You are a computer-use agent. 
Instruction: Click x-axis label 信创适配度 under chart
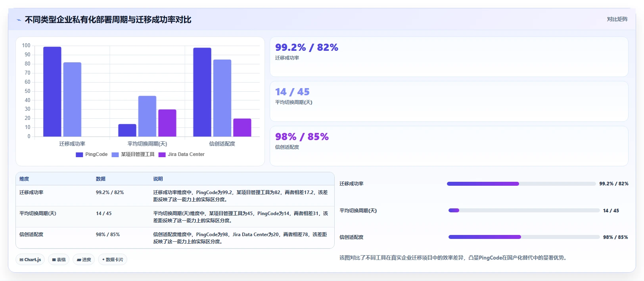coord(222,144)
